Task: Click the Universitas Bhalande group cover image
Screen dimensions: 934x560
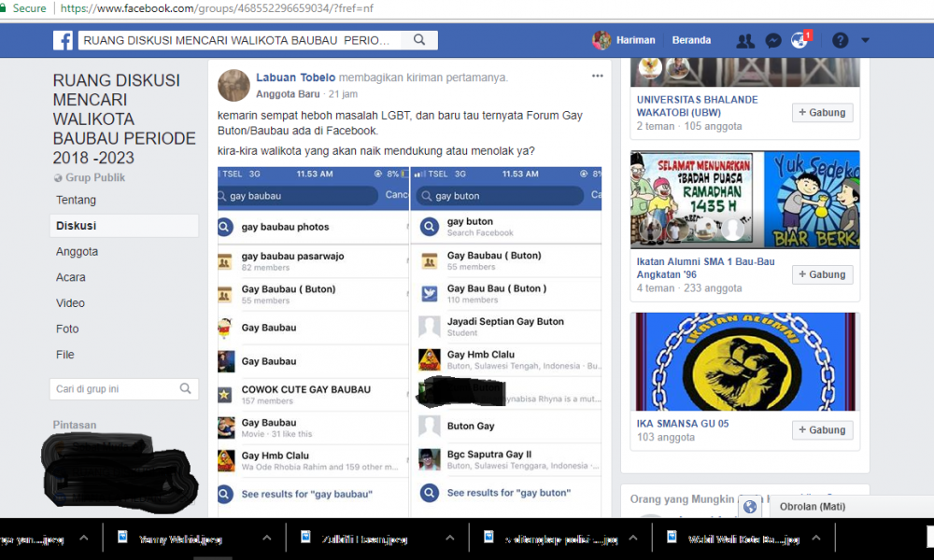Action: (745, 72)
